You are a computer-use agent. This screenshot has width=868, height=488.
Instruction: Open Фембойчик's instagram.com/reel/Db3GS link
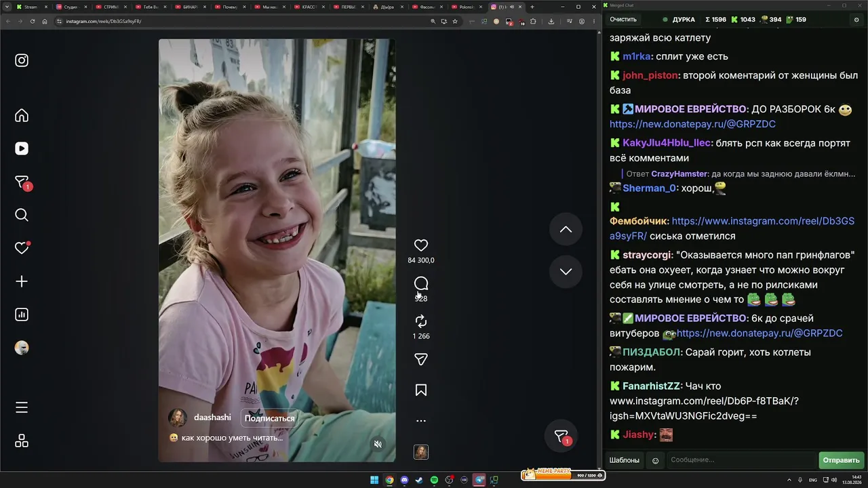pos(732,228)
